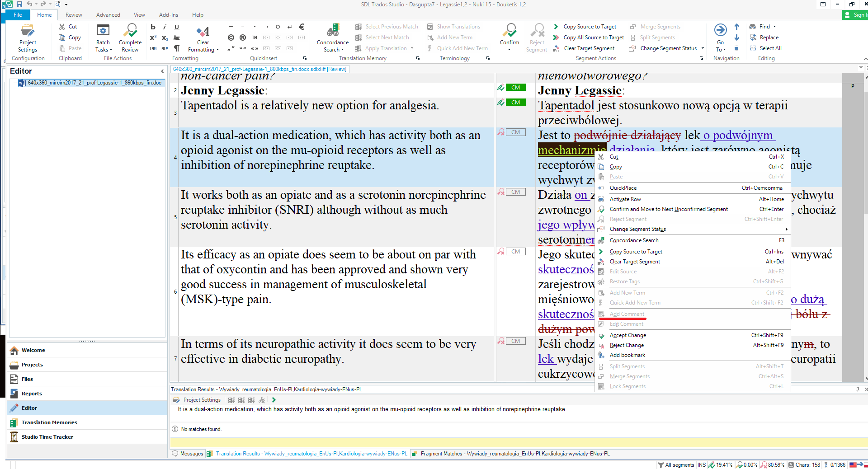The width and height of the screenshot is (868, 469).
Task: Collapse the ribbon with the chevron
Action: [x=865, y=59]
